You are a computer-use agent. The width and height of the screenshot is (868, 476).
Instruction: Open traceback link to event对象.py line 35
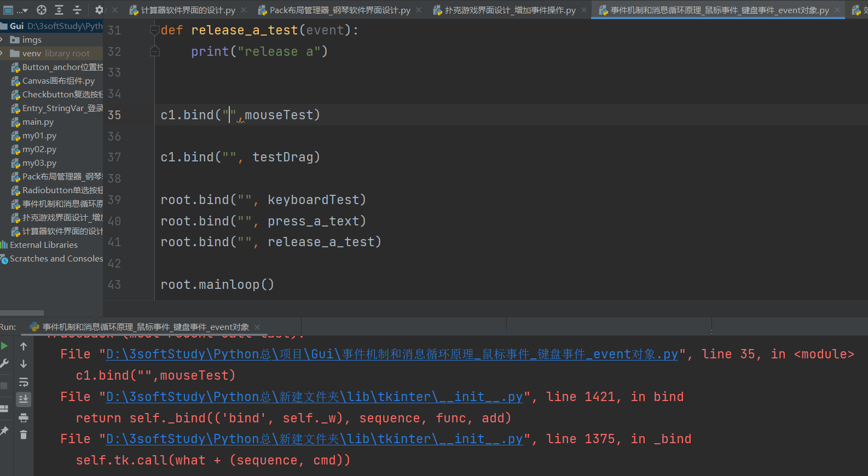[392, 354]
